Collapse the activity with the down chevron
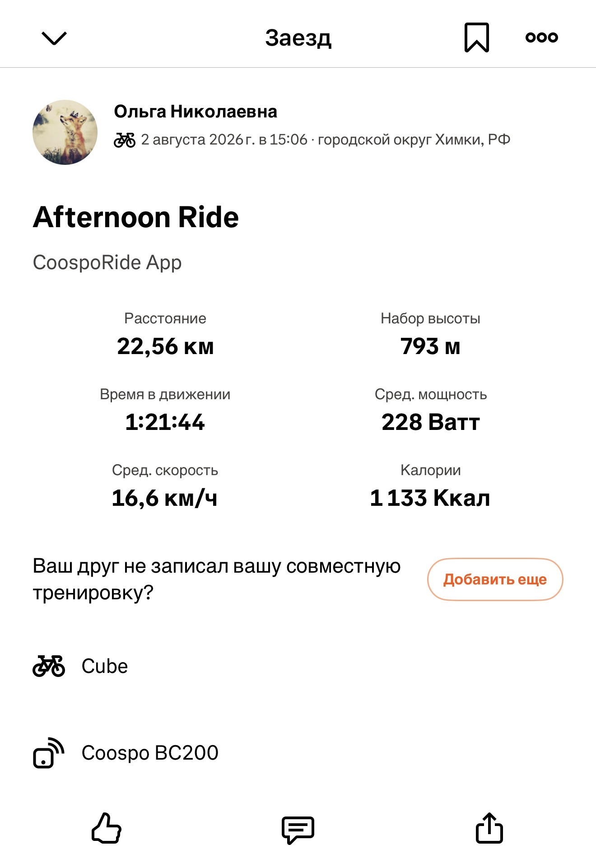Image resolution: width=596 pixels, height=868 pixels. tap(54, 38)
